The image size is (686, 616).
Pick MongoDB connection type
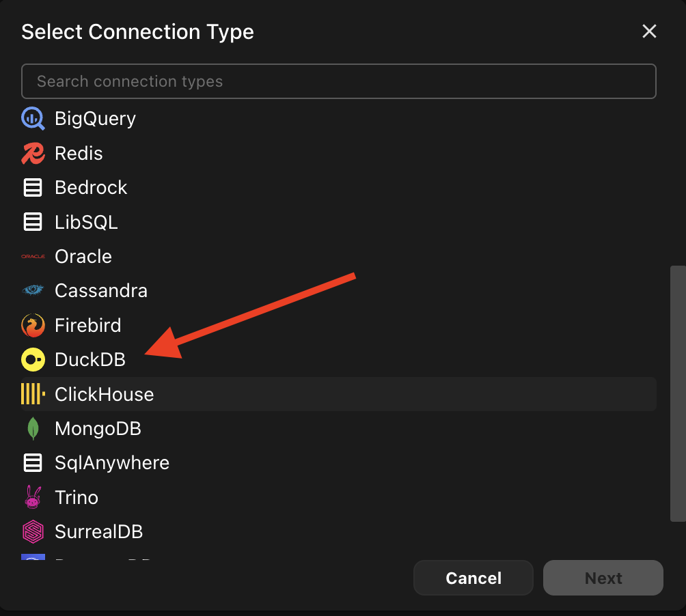339,428
